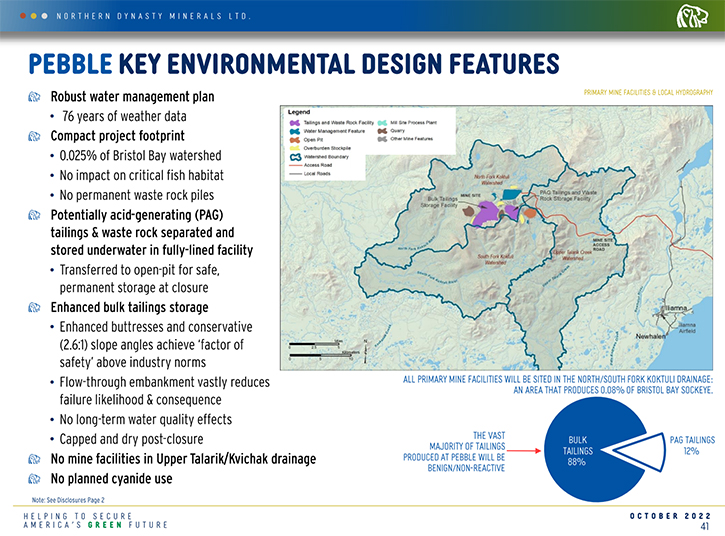Click the 'Legend' heading on the map

point(299,112)
